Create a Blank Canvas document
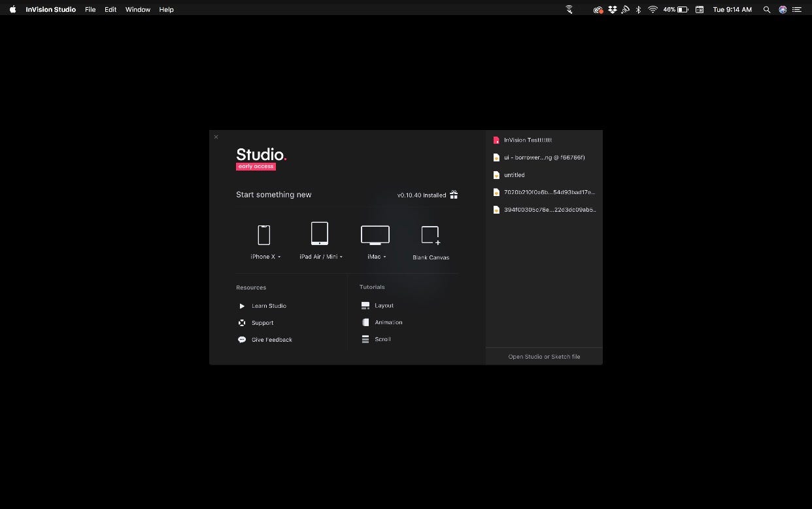Image resolution: width=812 pixels, height=509 pixels. [431, 242]
